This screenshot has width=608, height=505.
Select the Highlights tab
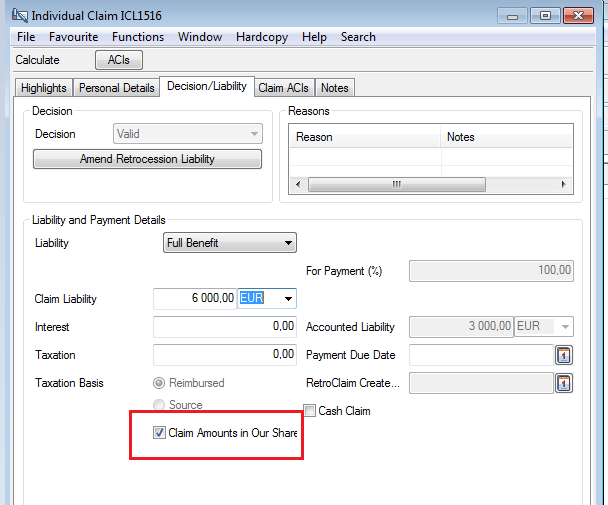tap(44, 88)
